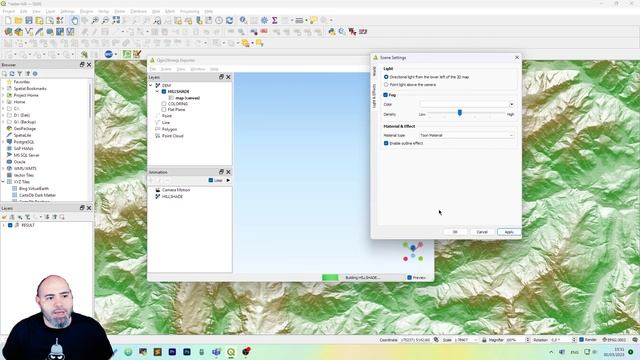Viewport: 640px width, 360px height.
Task: Play the animation in the Animation panel
Action: [x=228, y=180]
